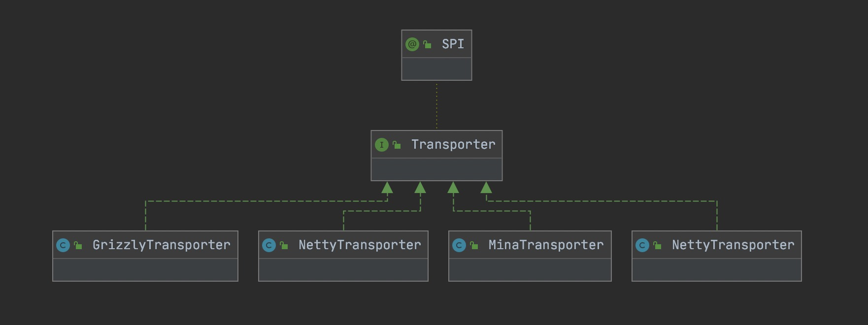Click the green lock icon on Transporter
Image resolution: width=868 pixels, height=325 pixels.
pos(397,145)
